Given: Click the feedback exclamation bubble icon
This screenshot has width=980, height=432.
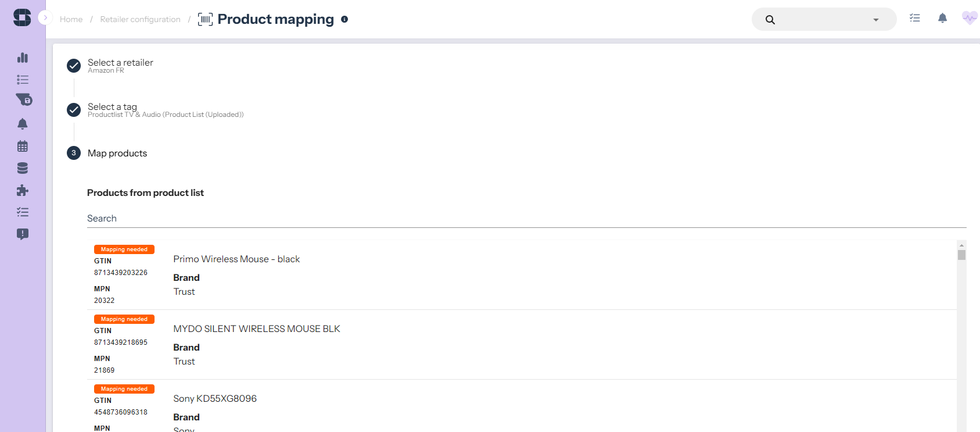Looking at the screenshot, I should (x=23, y=234).
